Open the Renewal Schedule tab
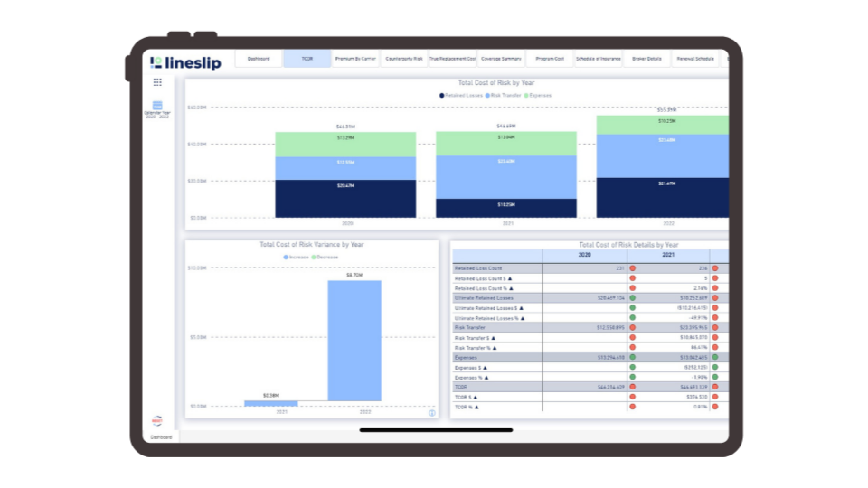This screenshot has height=488, width=868. coord(695,59)
